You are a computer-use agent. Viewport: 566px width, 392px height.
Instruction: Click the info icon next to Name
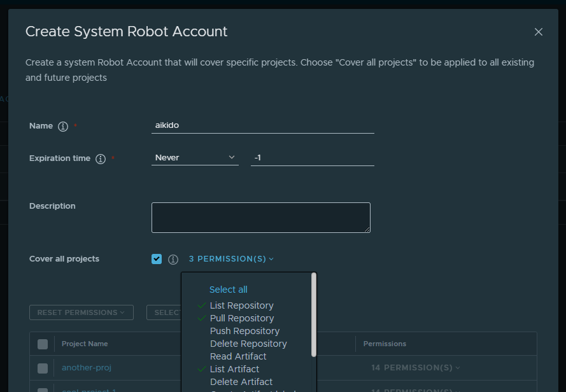(x=63, y=127)
